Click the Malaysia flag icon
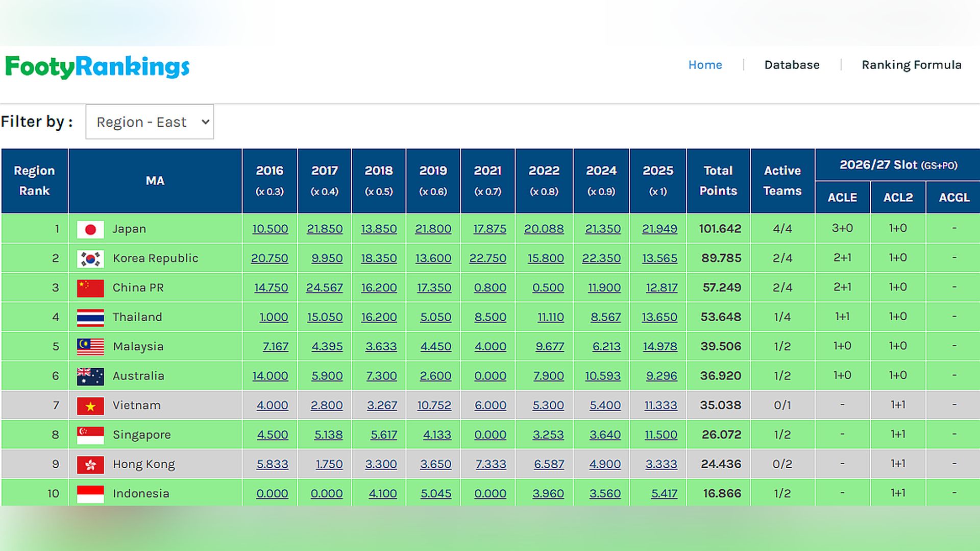This screenshot has width=980, height=551. 90,347
